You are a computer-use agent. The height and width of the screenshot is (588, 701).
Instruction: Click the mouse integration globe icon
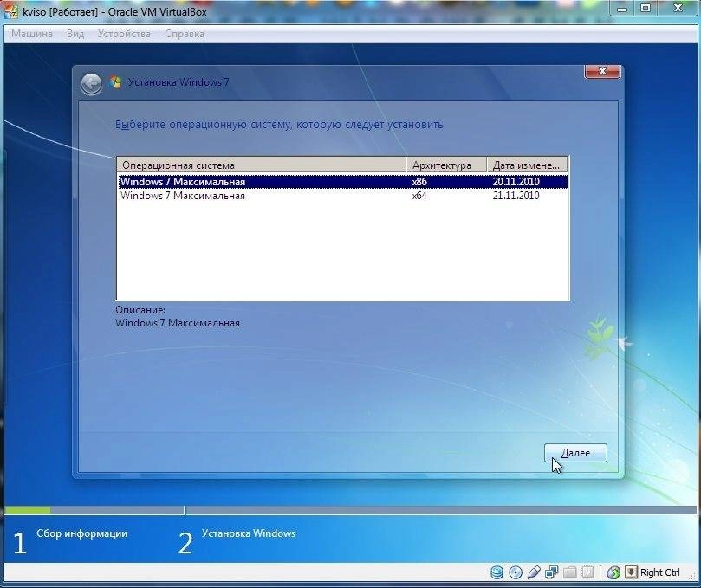point(613,572)
